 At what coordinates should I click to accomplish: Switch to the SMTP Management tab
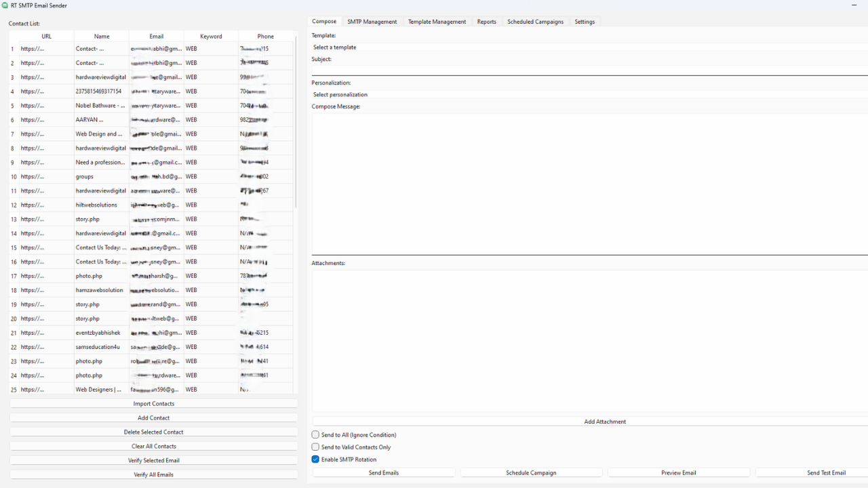[x=372, y=21]
